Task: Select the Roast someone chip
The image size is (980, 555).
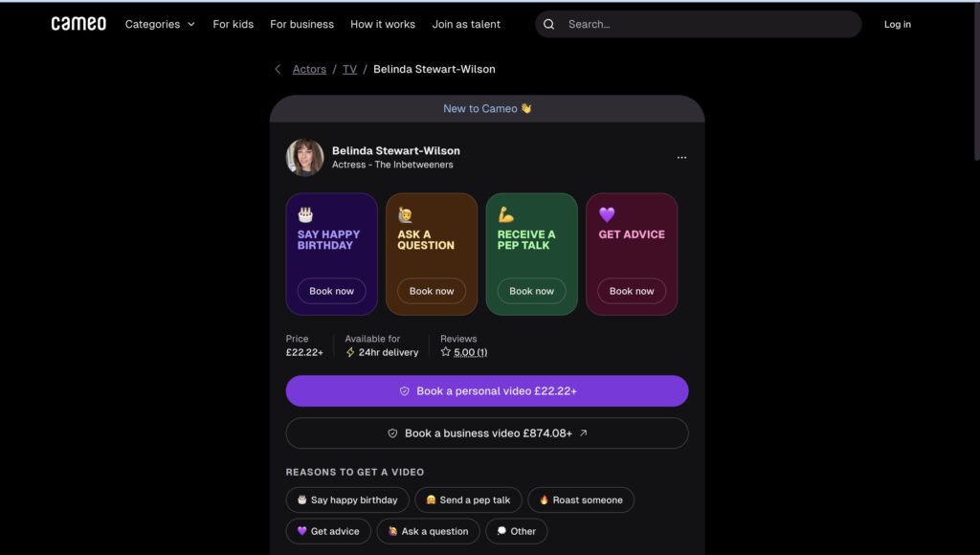Action: pos(581,500)
